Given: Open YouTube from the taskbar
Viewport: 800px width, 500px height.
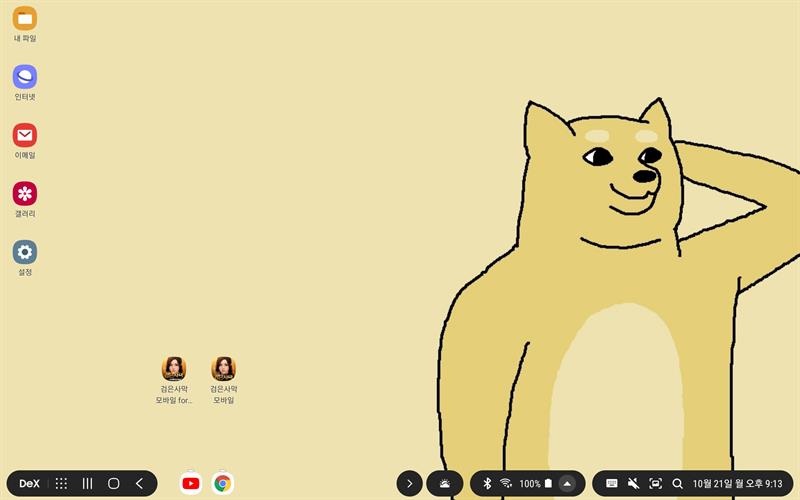Looking at the screenshot, I should (x=191, y=484).
